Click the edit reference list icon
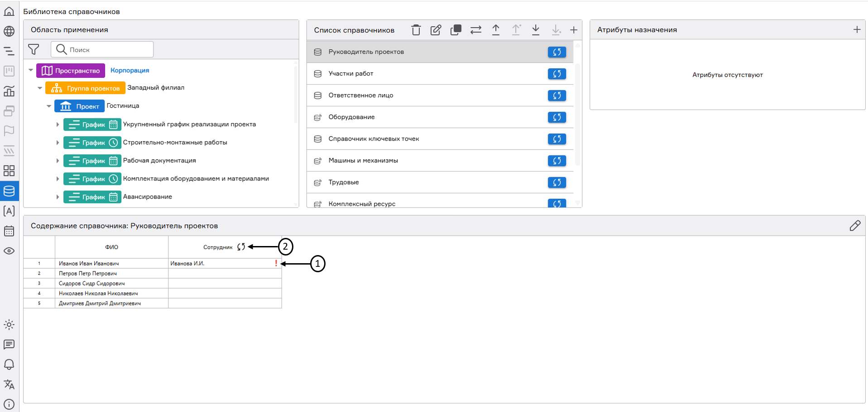Viewport: 868px width, 412px height. (436, 30)
